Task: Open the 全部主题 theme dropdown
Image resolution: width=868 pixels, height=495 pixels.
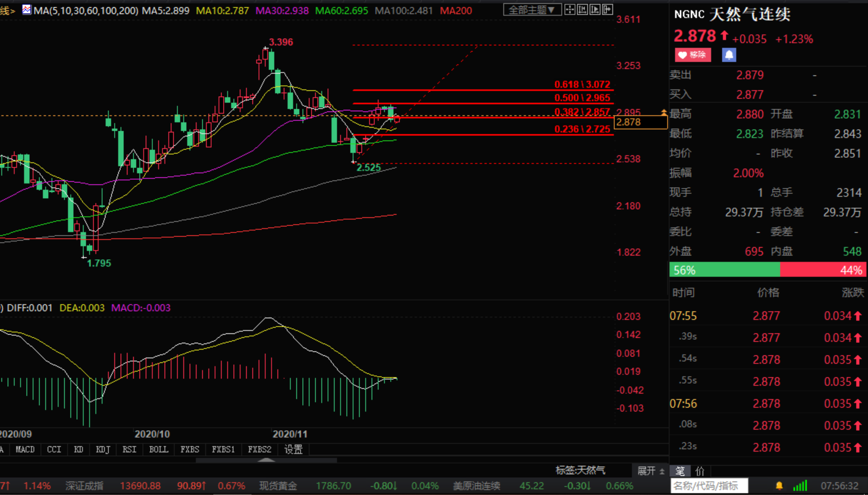Action: (532, 10)
